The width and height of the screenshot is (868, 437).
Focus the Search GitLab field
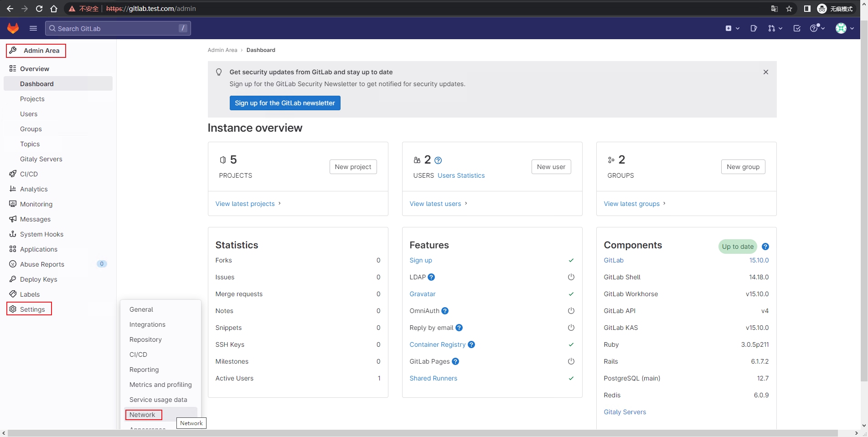click(118, 28)
